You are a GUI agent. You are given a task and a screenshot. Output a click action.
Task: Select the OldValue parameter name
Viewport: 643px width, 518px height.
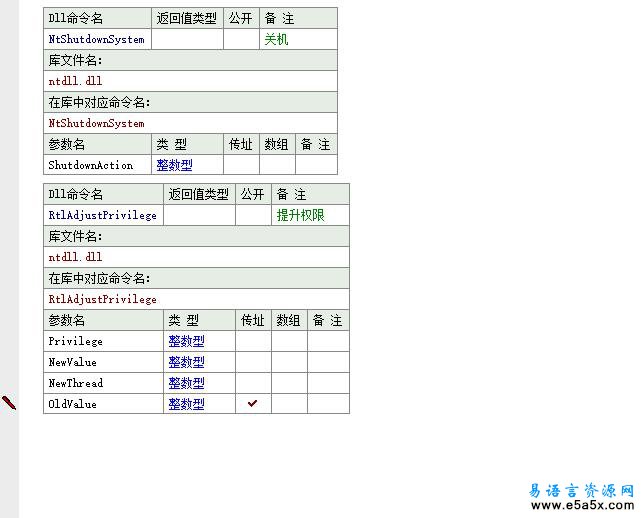[x=73, y=404]
